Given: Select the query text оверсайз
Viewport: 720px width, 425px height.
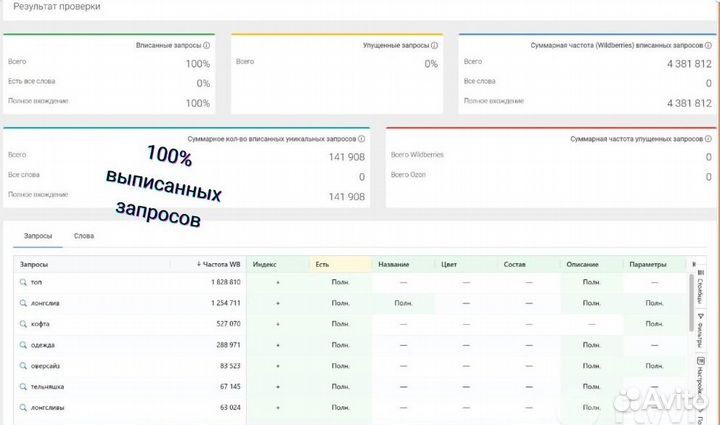Looking at the screenshot, I should pos(45,366).
